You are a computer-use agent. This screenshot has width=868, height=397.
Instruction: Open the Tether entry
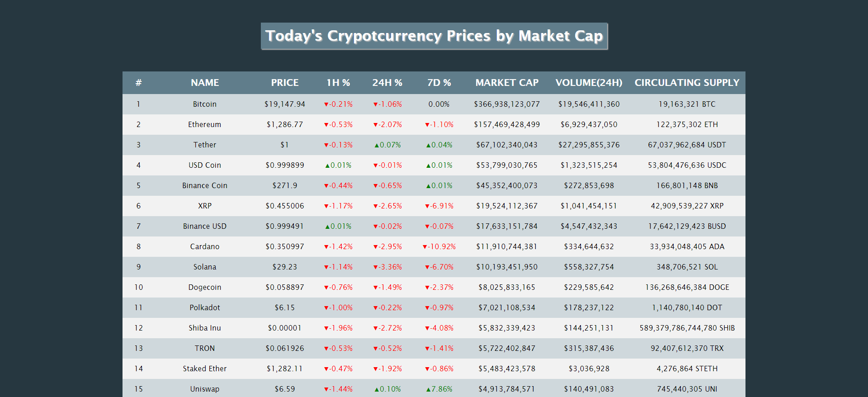205,145
